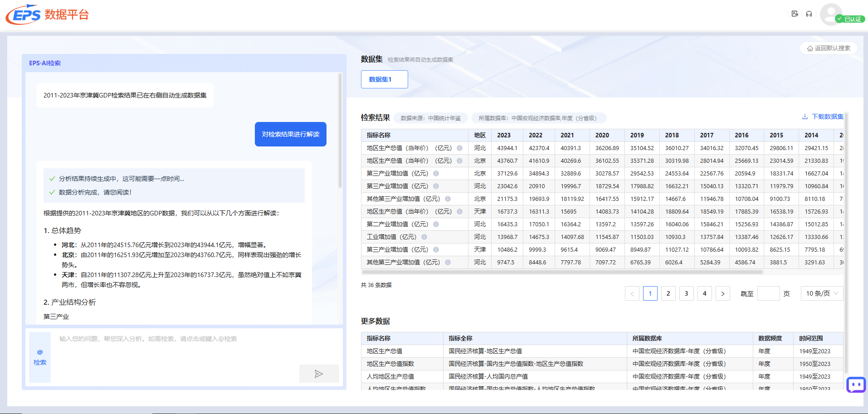Click 人均地区生产总值 in 更多数据 table
Viewport: 868px width, 414px height.
pyautogui.click(x=390, y=376)
